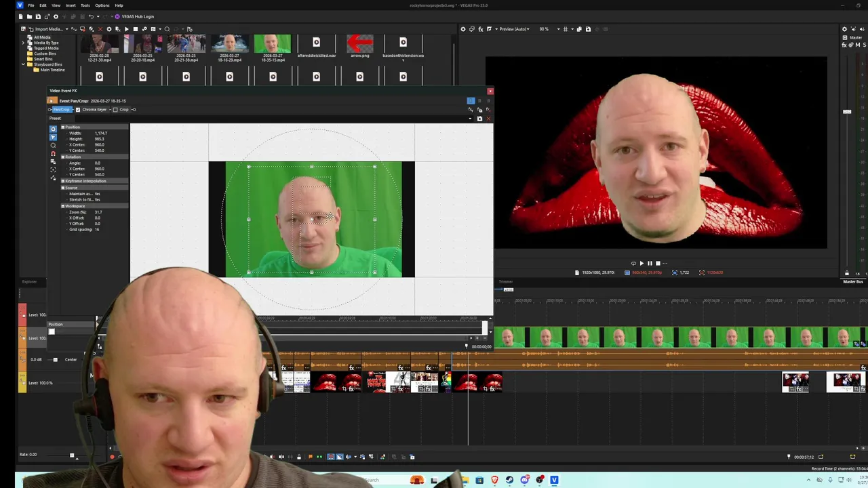Viewport: 868px width, 488px height.
Task: Select the Pan/Crop zoom magnifier tool
Action: (53, 146)
